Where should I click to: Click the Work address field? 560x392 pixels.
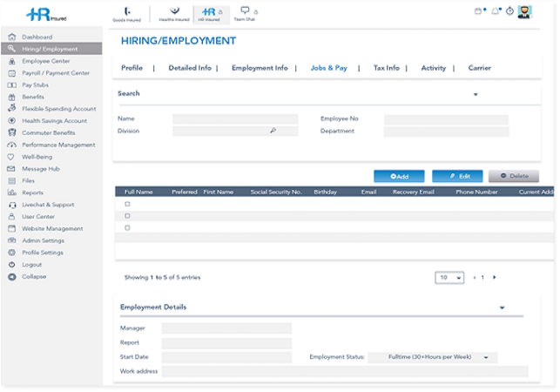(345, 372)
